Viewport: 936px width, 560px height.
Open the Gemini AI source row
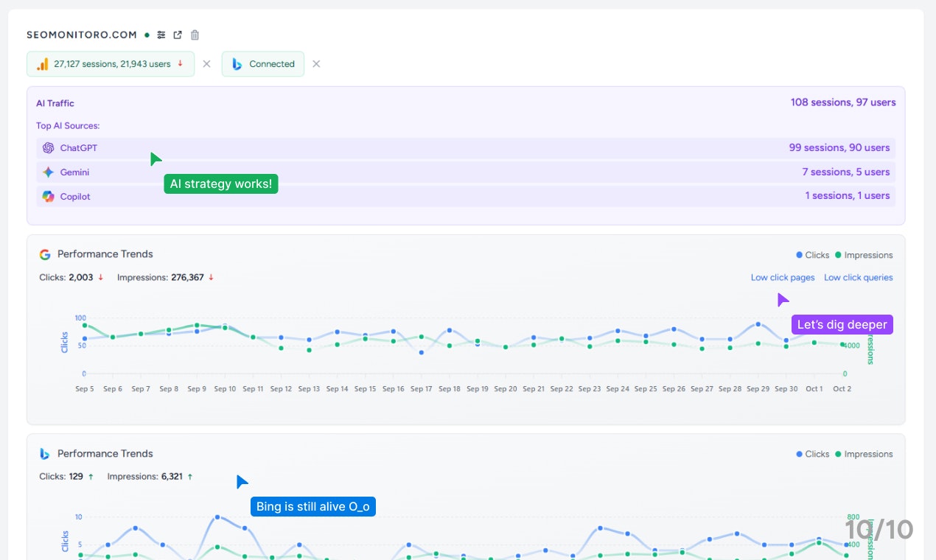[466, 172]
